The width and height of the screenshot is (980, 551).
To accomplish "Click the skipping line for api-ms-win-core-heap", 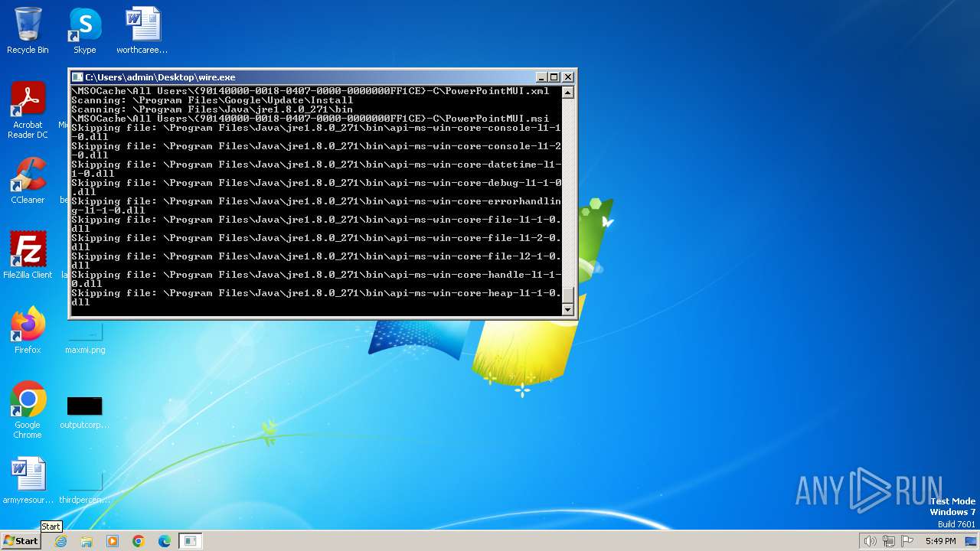I will 316,298.
